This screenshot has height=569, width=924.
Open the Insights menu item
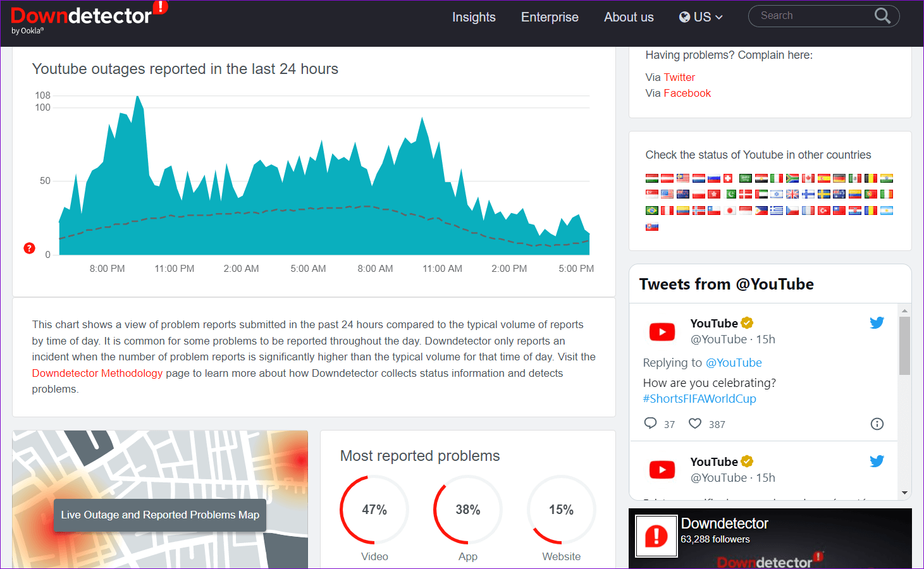(474, 17)
